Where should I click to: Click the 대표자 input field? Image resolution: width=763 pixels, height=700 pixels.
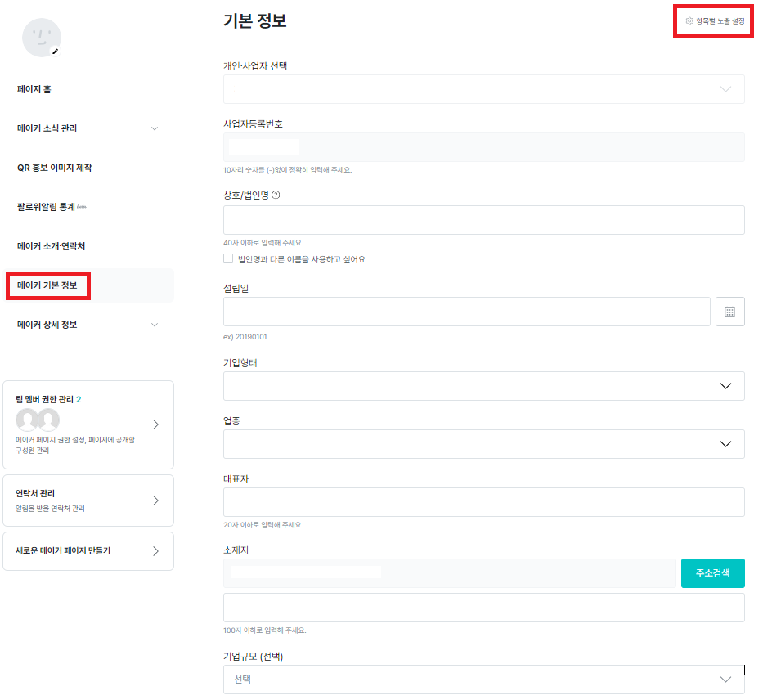[x=483, y=502]
